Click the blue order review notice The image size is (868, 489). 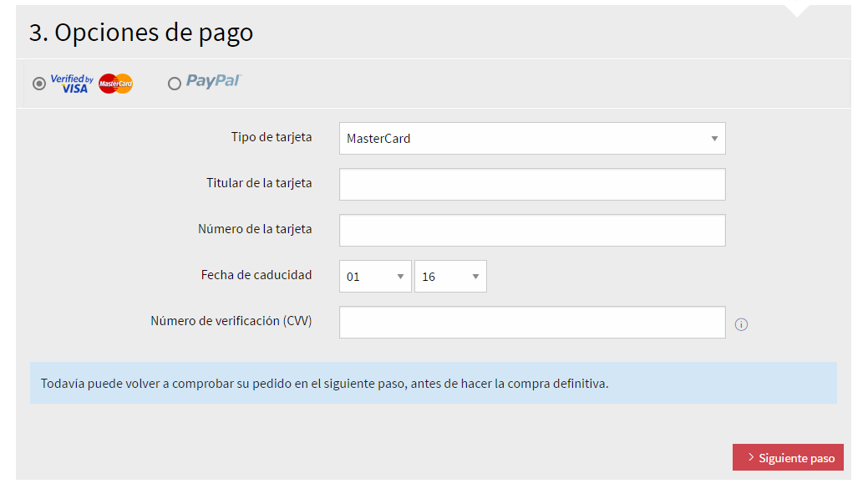[433, 384]
